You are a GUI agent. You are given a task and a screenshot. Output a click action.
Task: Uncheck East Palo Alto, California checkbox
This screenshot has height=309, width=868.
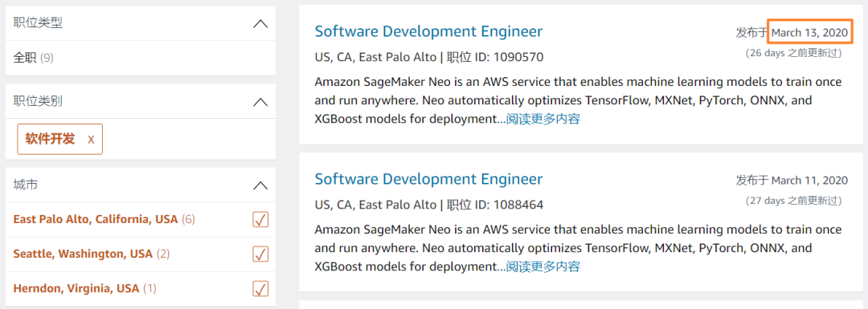260,219
